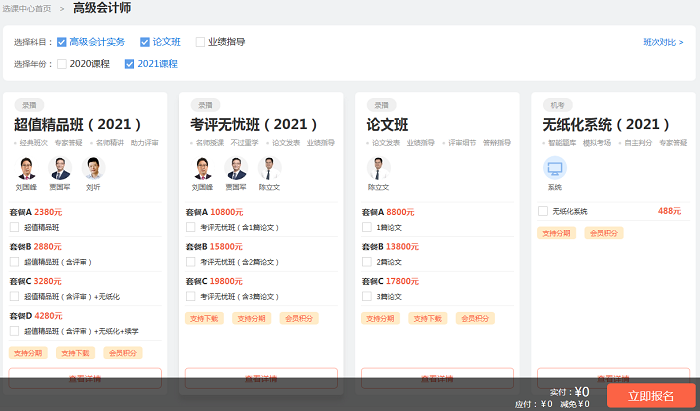
Task: Open the 论文班 course title
Action: 387,124
